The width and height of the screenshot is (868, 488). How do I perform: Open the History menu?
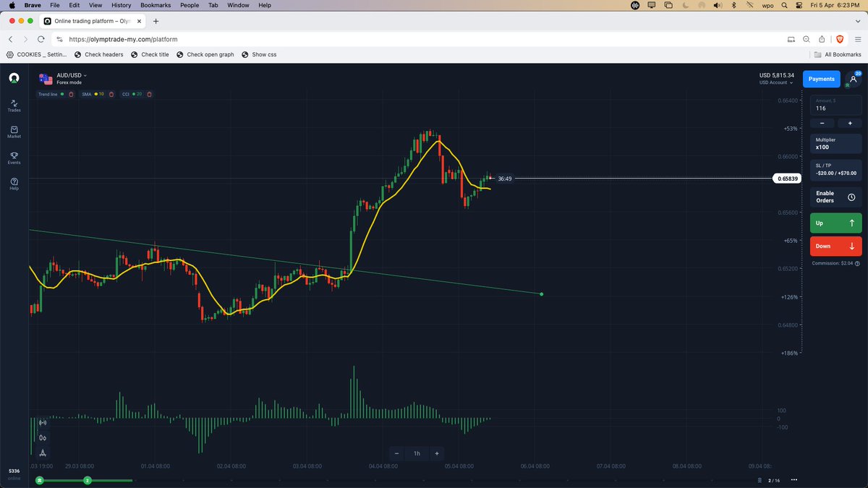(x=121, y=5)
